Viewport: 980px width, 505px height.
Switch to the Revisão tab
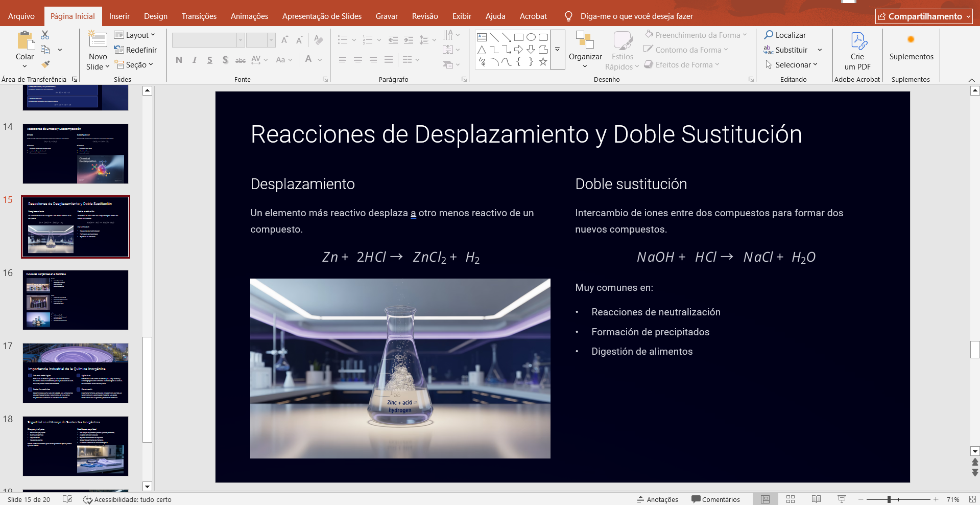coord(425,16)
